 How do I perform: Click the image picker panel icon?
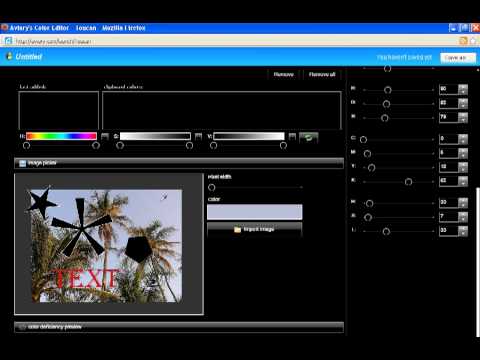pyautogui.click(x=22, y=163)
